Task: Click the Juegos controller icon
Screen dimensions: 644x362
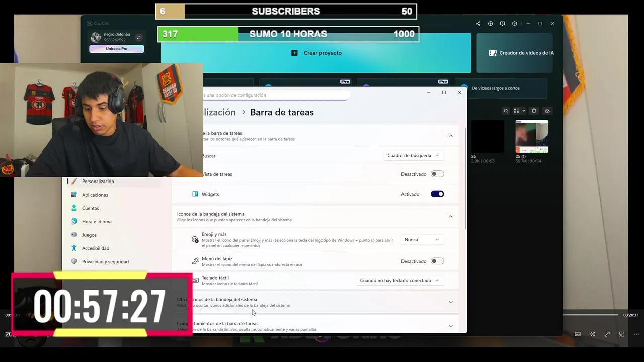Action: [74, 235]
